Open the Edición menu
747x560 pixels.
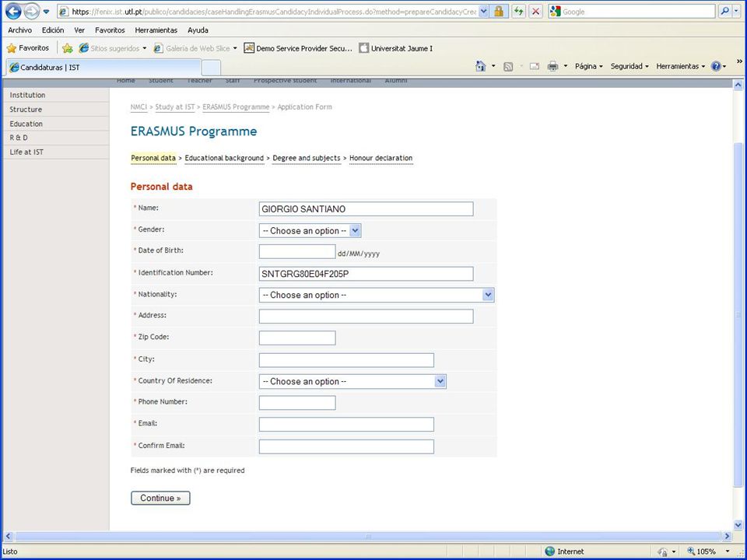(x=53, y=30)
